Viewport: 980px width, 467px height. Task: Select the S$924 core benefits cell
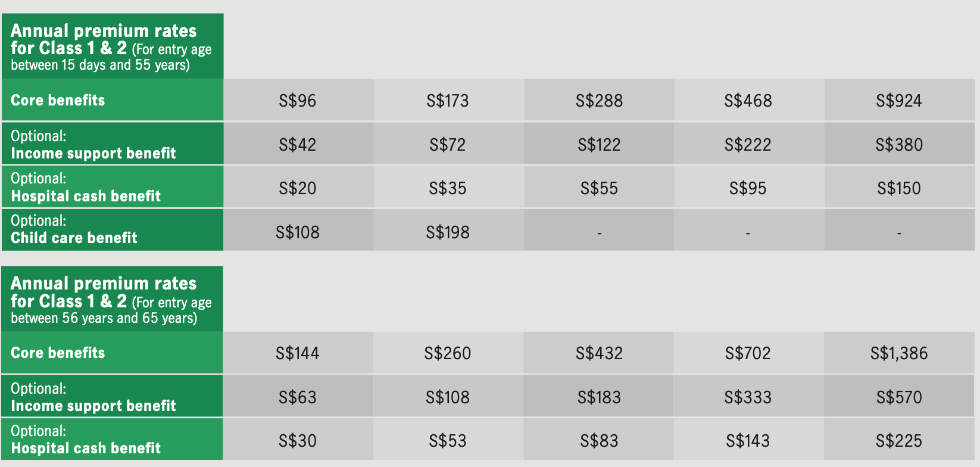tap(898, 101)
